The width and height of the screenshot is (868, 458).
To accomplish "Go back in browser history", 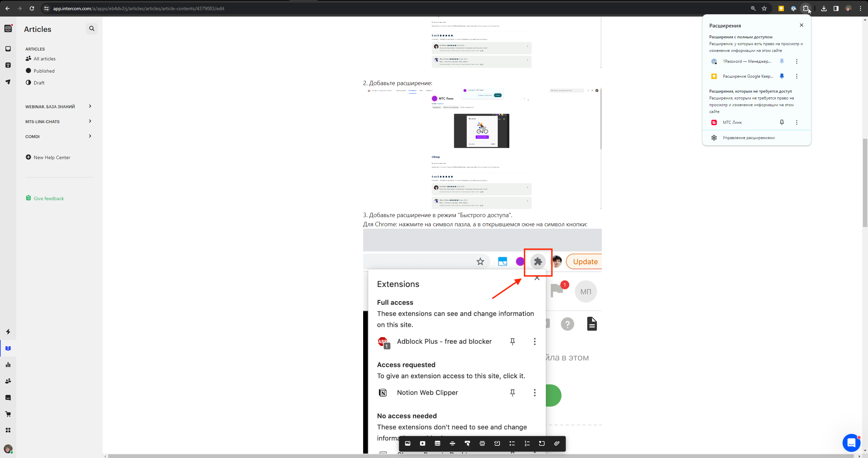I will [x=7, y=8].
